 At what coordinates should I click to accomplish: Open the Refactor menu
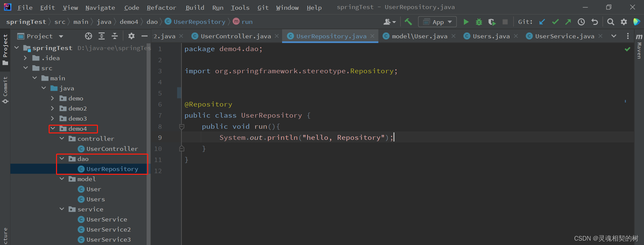pos(161,7)
